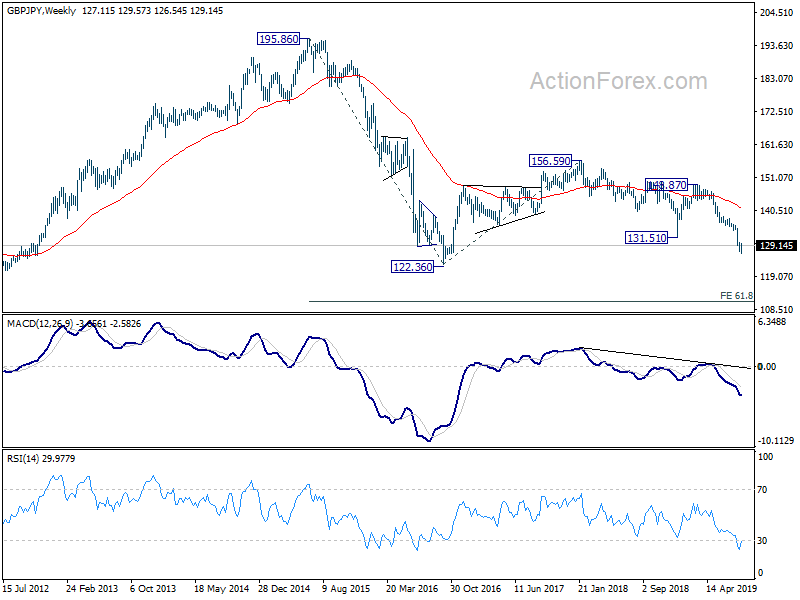Click the 131.510 price label
Viewport: 800px width, 600px height.
click(646, 237)
